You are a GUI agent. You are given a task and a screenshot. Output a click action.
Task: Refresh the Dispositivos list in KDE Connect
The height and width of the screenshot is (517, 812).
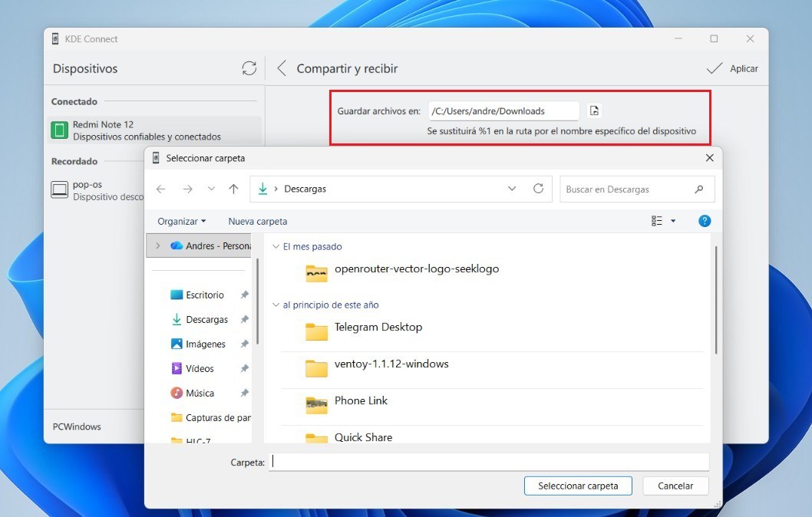pyautogui.click(x=249, y=68)
